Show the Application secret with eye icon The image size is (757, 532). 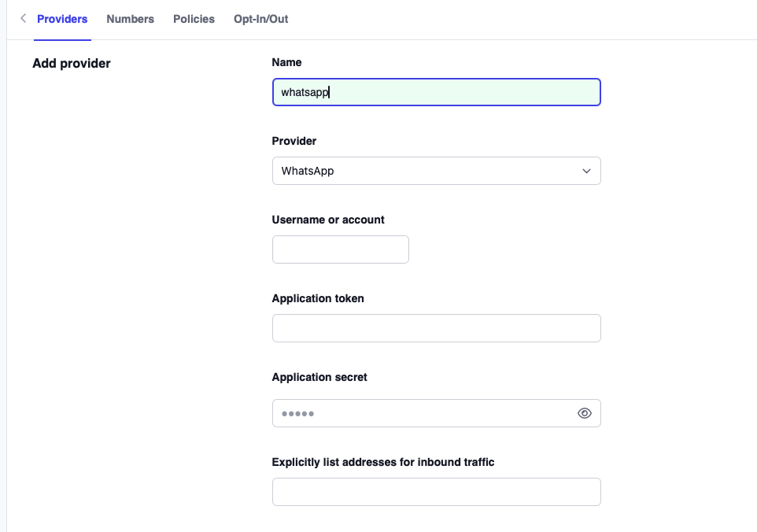click(x=584, y=413)
